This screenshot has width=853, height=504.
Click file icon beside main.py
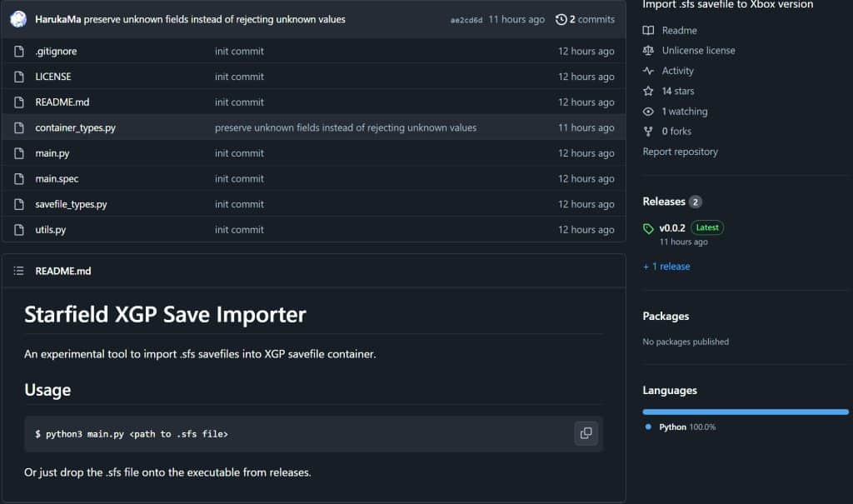[x=19, y=153]
